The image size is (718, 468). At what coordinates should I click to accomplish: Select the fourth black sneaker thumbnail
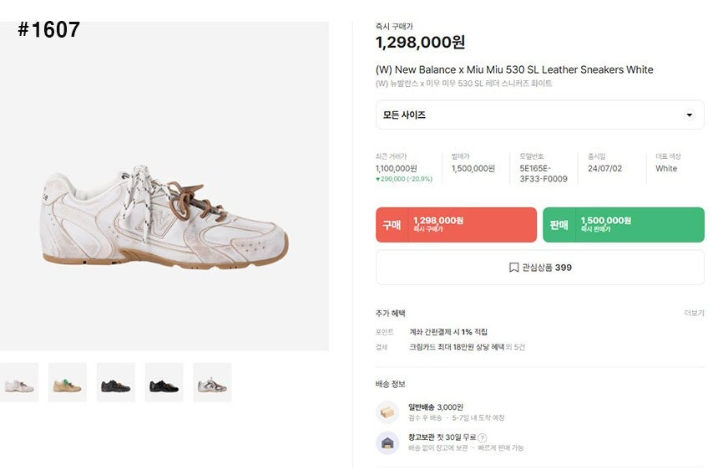[x=164, y=382]
